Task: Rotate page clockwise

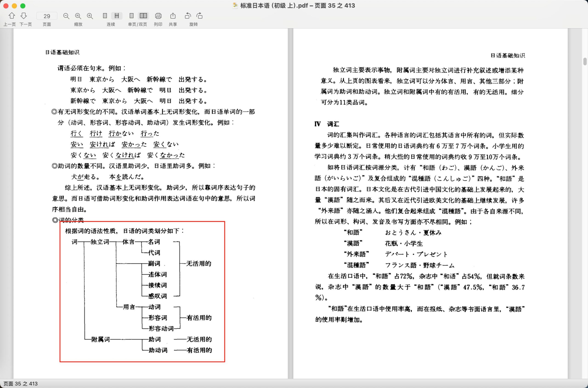Action: (200, 16)
